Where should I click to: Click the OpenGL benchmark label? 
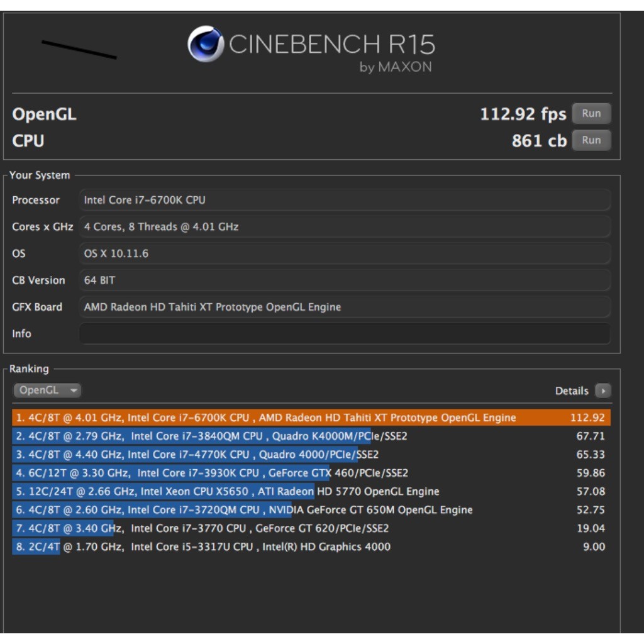(x=45, y=114)
